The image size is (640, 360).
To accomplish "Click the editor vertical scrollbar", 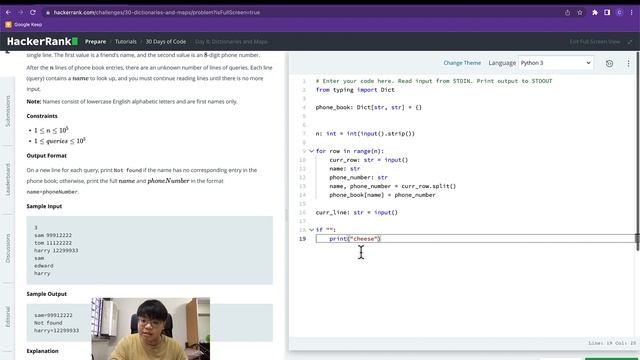I will point(637,151).
